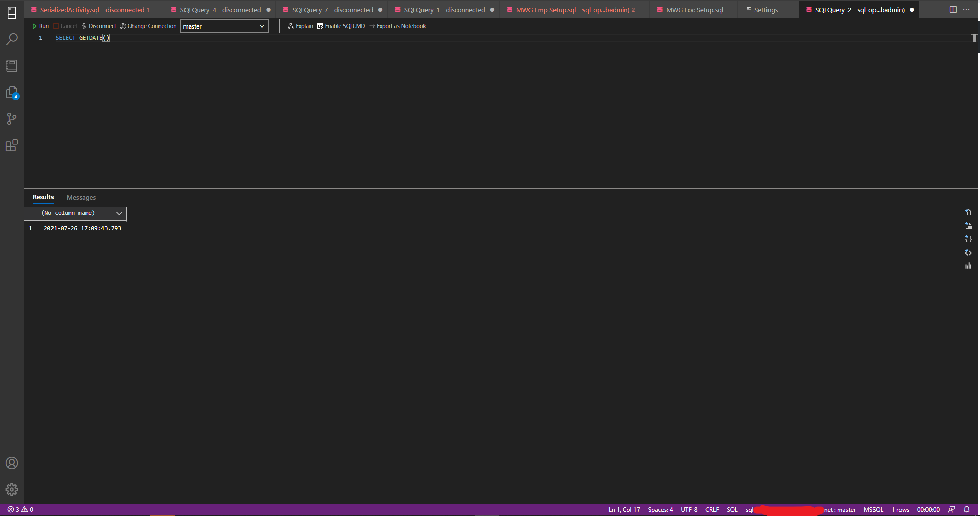Screen dimensions: 980x516
Task: Save query results as Excel
Action: pyautogui.click(x=968, y=226)
